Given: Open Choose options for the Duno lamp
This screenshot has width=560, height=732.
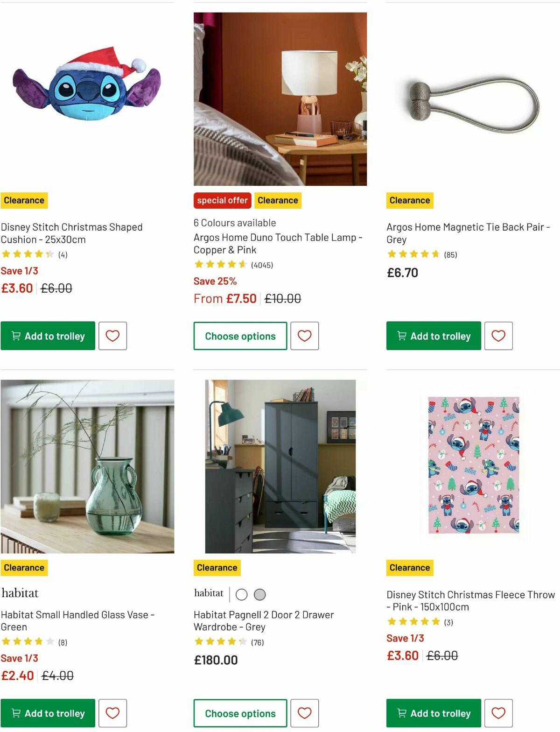Looking at the screenshot, I should (240, 336).
